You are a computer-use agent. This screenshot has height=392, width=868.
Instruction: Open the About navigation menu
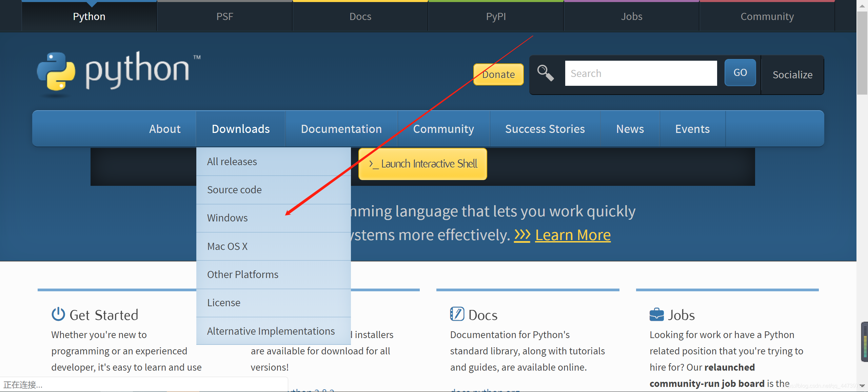pos(165,129)
